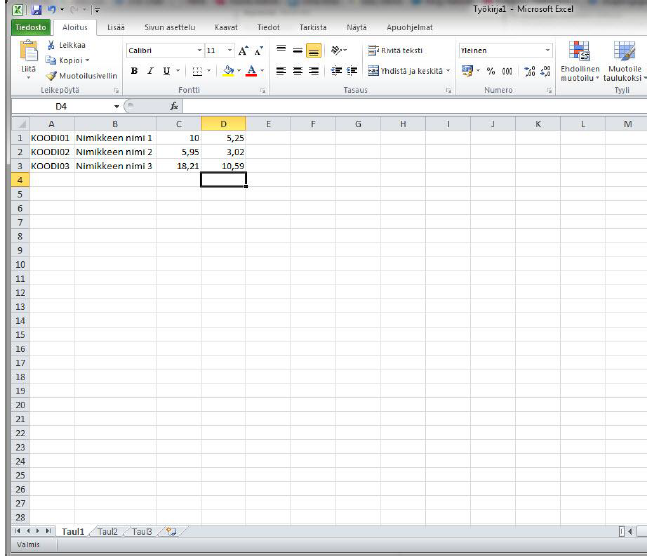
Task: Open the Tiedosto file tab
Action: [x=31, y=27]
